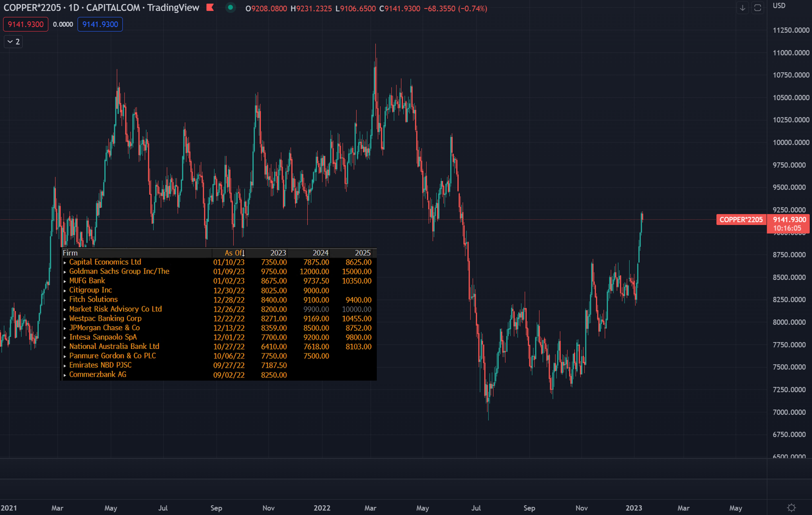812x515 pixels.
Task: Click the 2025 forecast column header
Action: click(363, 253)
